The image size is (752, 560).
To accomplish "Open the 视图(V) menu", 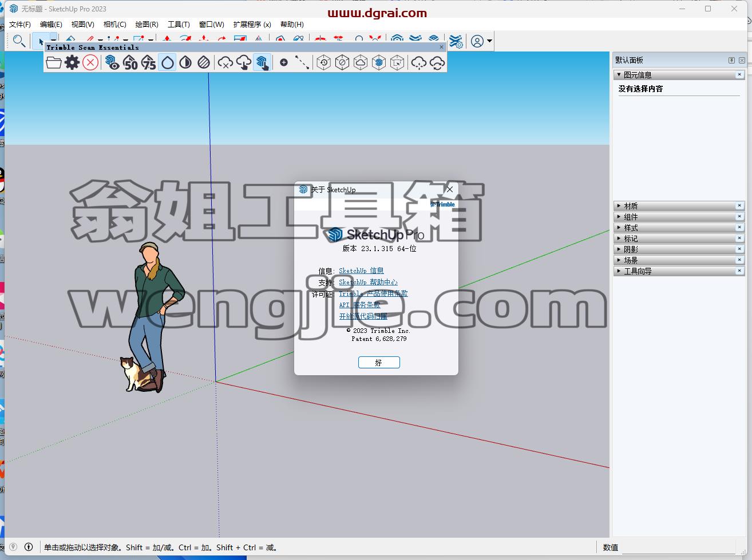I will 82,24.
